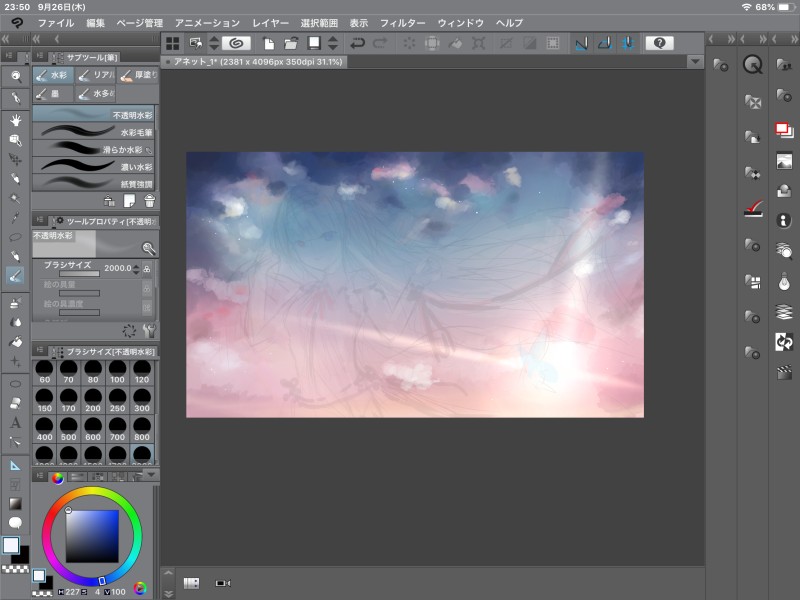The width and height of the screenshot is (800, 600).
Task: Select the Hand move tool
Action: pos(16,120)
